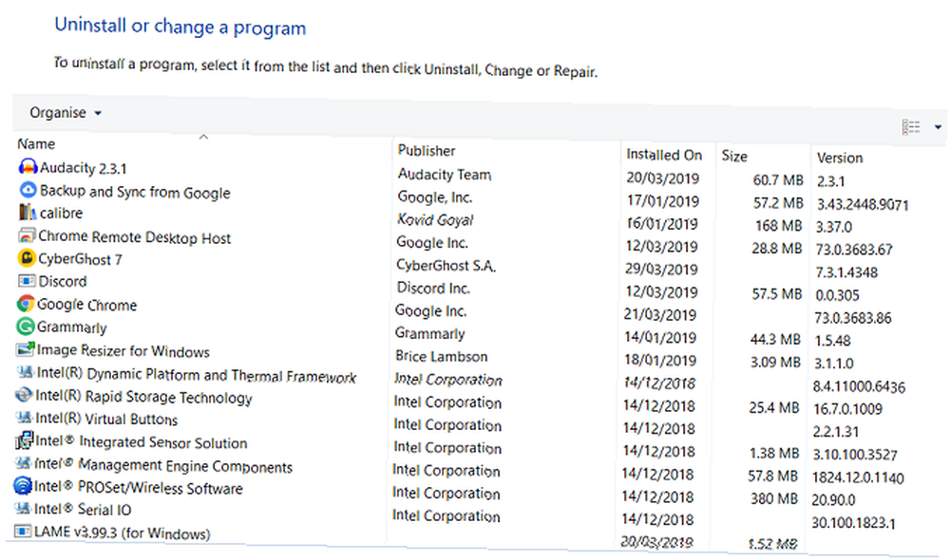Click the Discord program icon
This screenshot has width=950, height=560.
coord(26,281)
